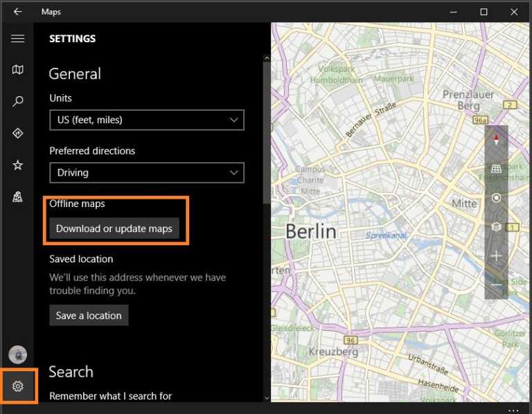532x414 pixels.
Task: Click the General section heading
Action: click(75, 73)
